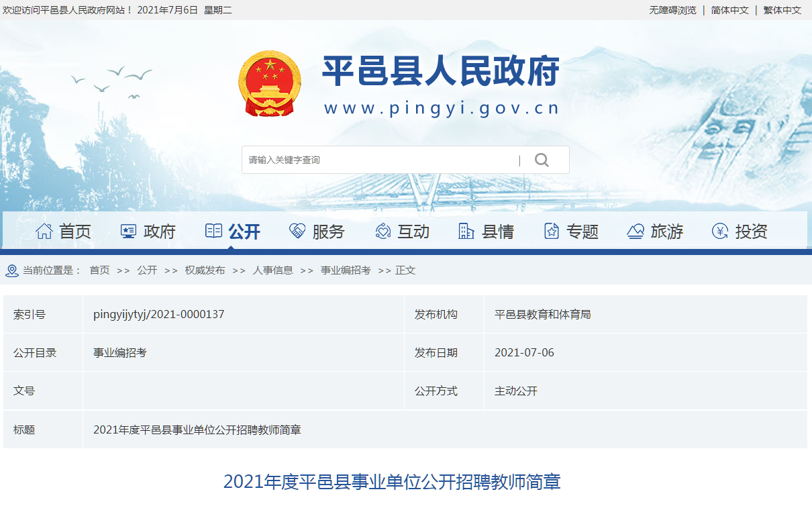This screenshot has width=812, height=506.
Task: Click 正文 at the breadcrumb end
Action: coord(405,270)
